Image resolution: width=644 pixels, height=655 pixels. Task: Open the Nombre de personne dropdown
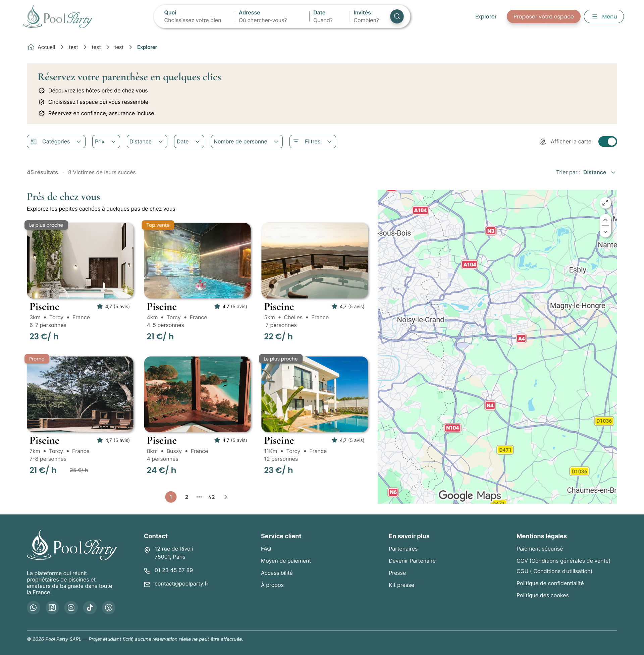coord(247,141)
